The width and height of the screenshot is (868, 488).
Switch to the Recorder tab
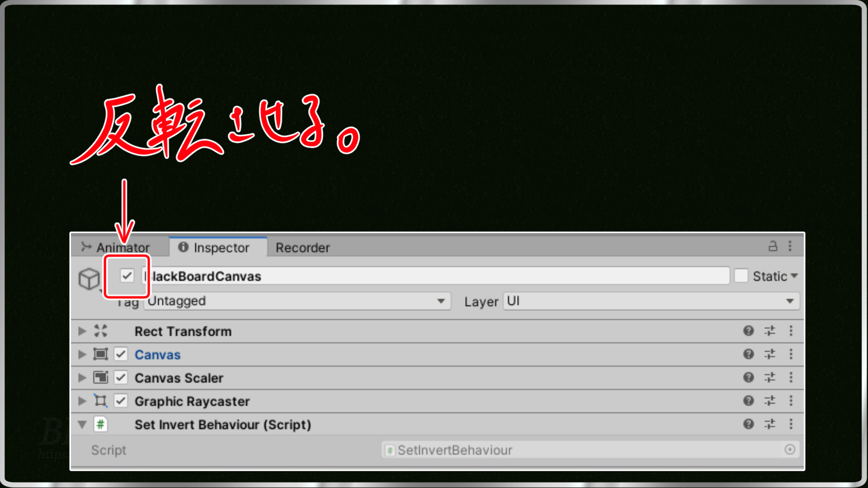coord(303,247)
